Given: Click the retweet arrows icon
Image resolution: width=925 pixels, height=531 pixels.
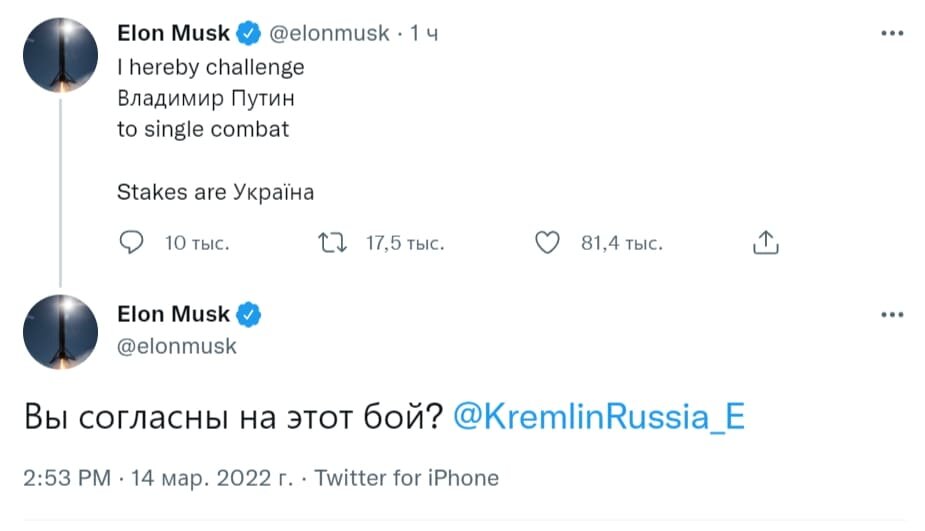Looking at the screenshot, I should point(328,242).
